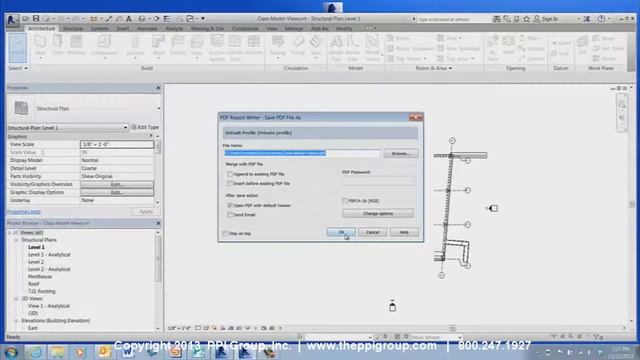Enable the Send Email checkbox

click(x=230, y=215)
